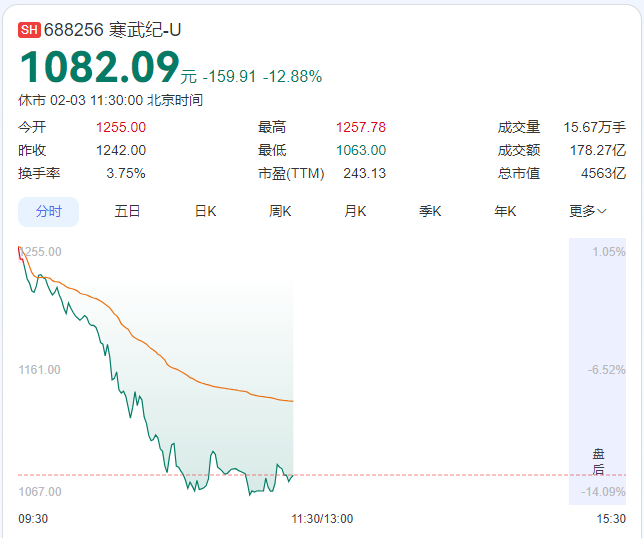Open the 日K daily candlestick tab

(x=205, y=211)
